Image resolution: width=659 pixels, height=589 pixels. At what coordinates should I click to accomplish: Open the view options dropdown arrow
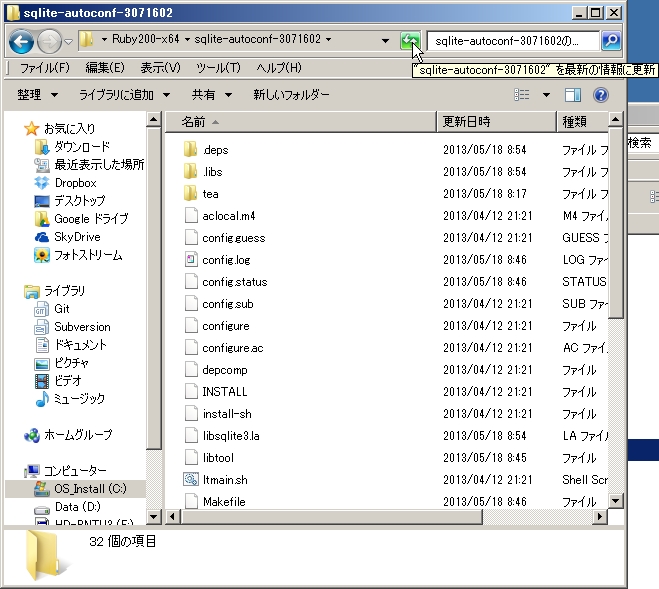click(546, 95)
